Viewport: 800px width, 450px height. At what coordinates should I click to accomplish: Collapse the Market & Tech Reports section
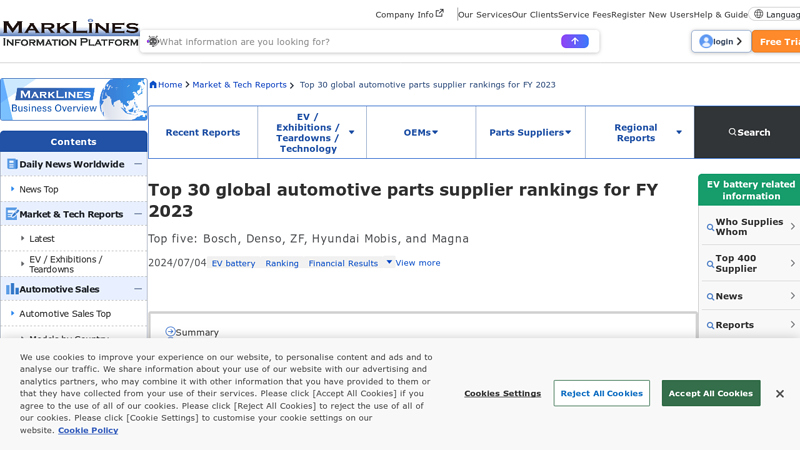point(138,214)
